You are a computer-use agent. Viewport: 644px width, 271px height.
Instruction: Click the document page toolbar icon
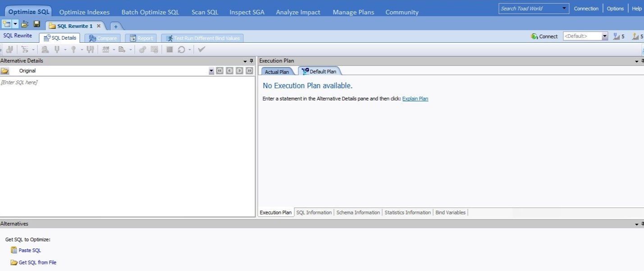point(122,50)
